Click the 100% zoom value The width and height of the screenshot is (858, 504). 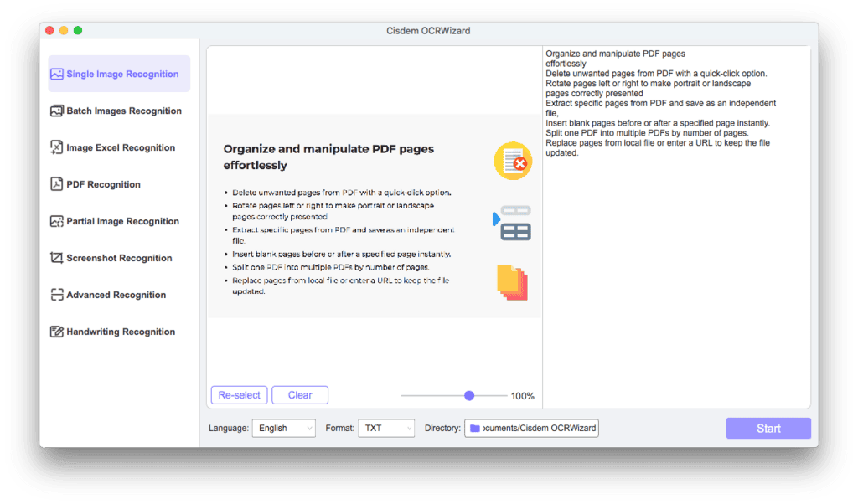click(523, 396)
